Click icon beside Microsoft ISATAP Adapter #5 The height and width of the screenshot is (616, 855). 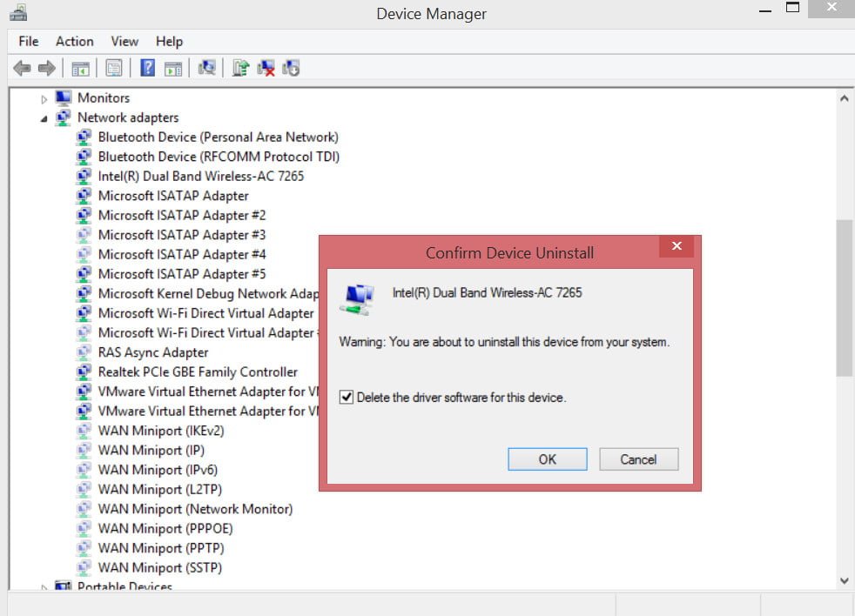point(84,274)
